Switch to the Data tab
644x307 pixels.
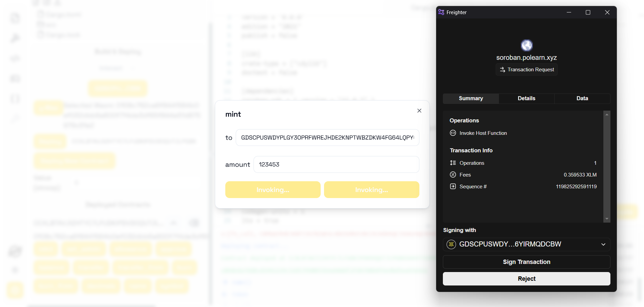pos(582,99)
